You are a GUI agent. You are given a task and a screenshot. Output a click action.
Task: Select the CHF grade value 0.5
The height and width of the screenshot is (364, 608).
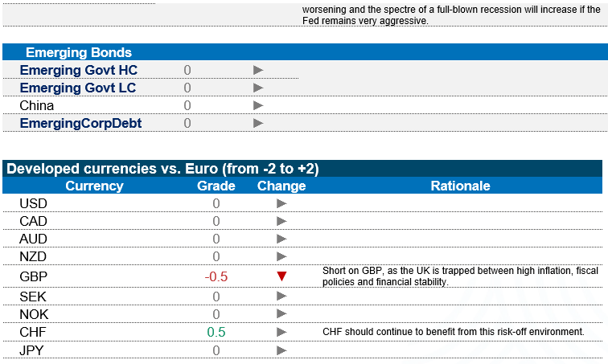click(x=216, y=332)
